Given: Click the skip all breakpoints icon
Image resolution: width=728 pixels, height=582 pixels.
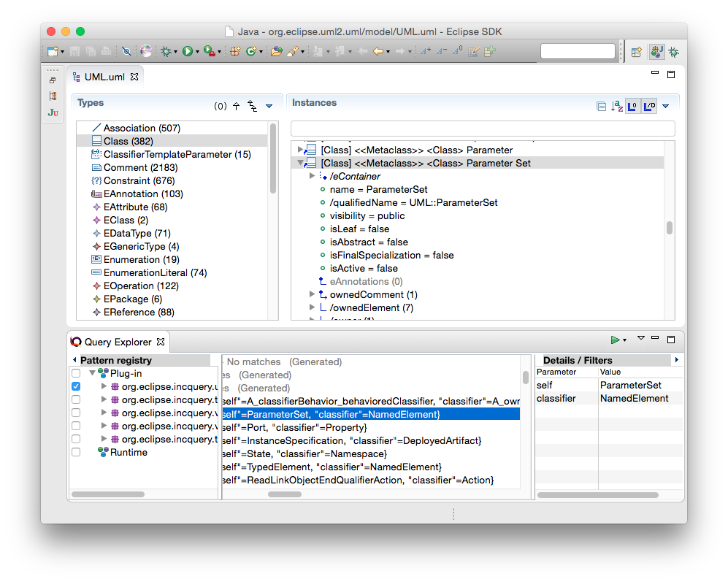Looking at the screenshot, I should (x=126, y=51).
